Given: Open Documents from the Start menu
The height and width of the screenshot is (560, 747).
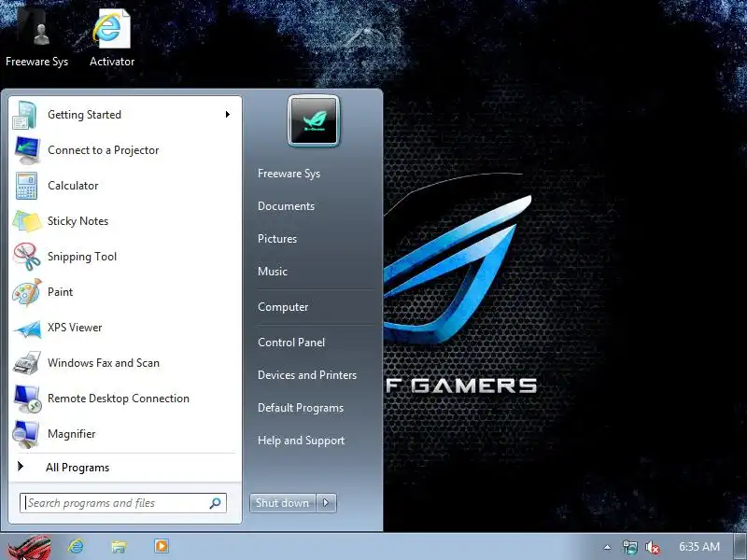Looking at the screenshot, I should tap(286, 206).
